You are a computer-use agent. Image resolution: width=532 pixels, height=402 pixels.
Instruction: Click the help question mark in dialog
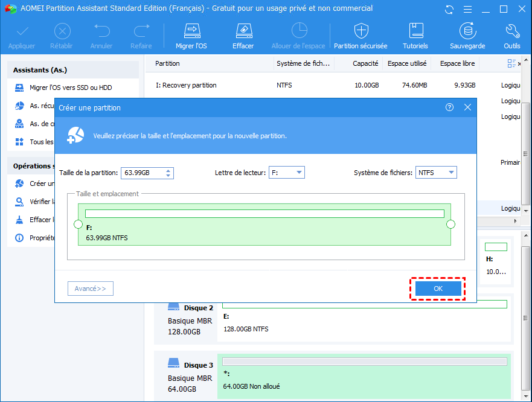(449, 107)
